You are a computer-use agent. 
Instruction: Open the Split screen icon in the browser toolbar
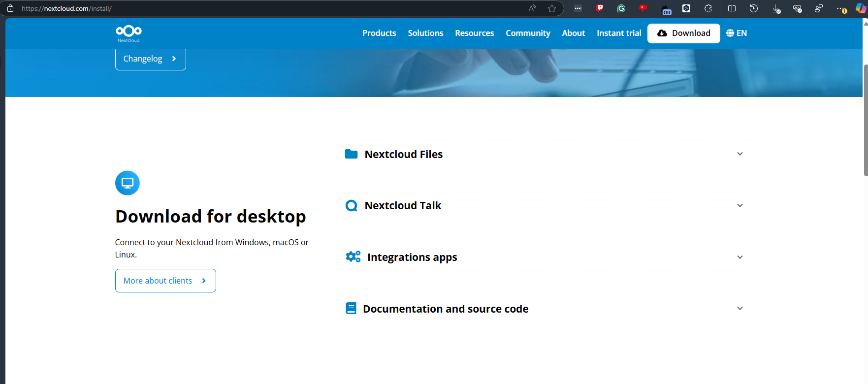(732, 8)
